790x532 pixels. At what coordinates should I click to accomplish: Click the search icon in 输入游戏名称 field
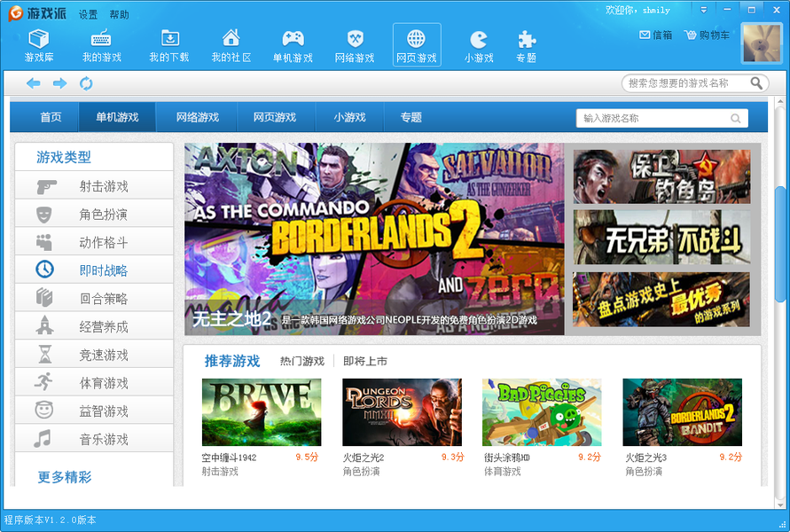[736, 119]
